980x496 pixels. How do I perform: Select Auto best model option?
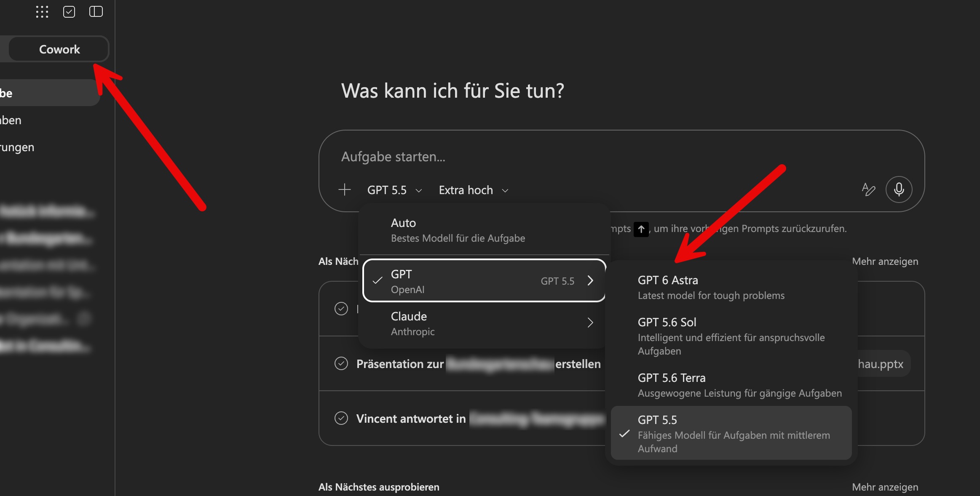484,230
